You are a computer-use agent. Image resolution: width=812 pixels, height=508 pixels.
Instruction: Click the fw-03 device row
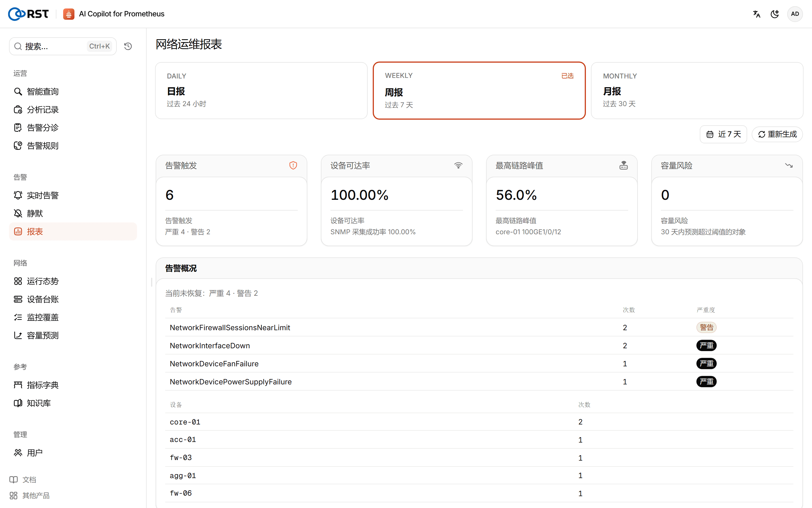(479, 457)
